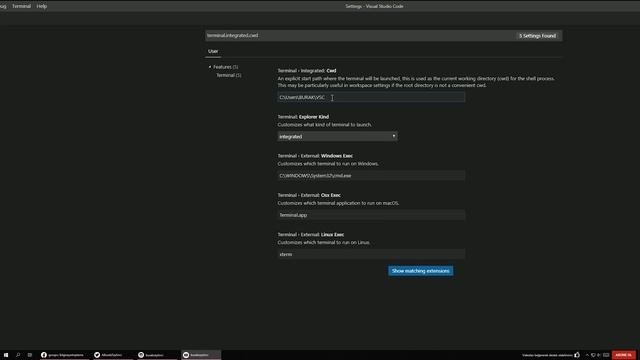Click the External Linux Exec setting title
This screenshot has height=360, width=640.
[311, 234]
